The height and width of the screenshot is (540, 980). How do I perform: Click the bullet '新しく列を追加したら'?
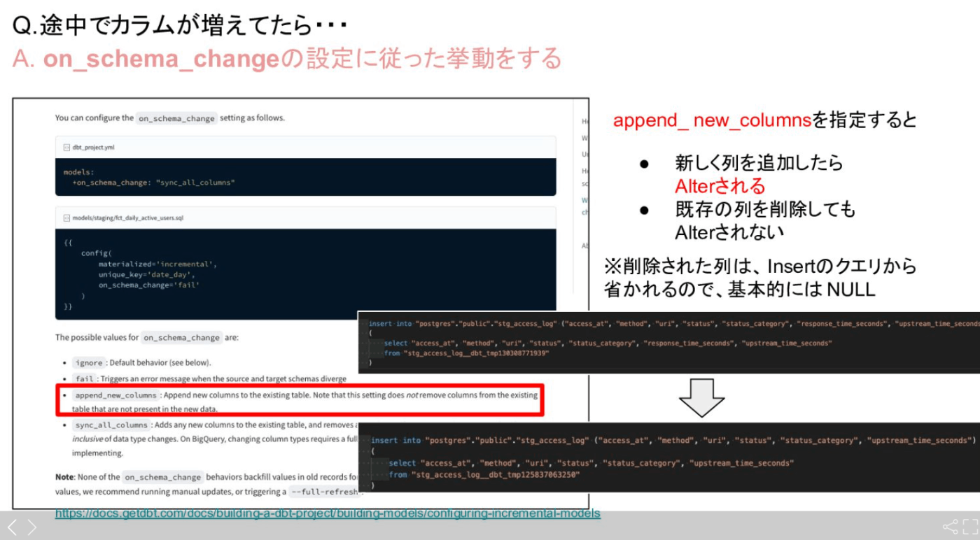pyautogui.click(x=759, y=163)
